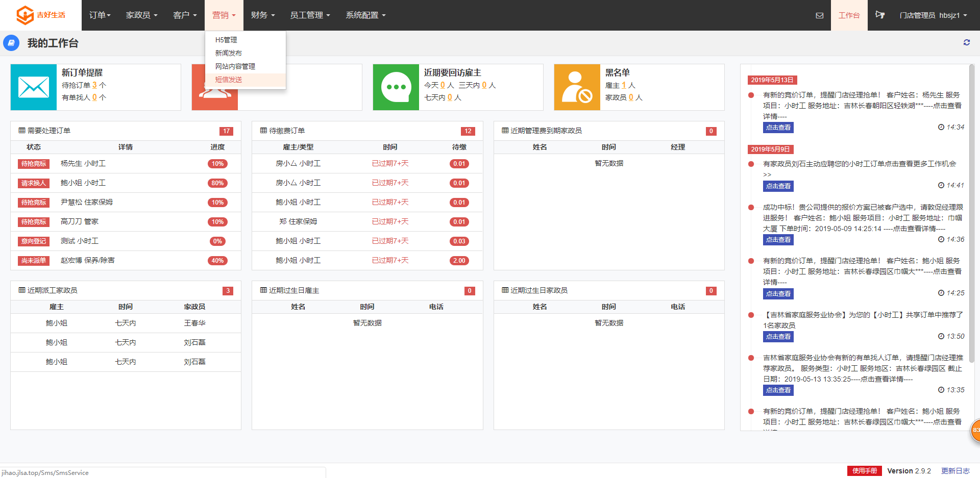Open the 郑 住家保姆 payment row
Viewport: 980px width, 478px height.
coord(367,222)
